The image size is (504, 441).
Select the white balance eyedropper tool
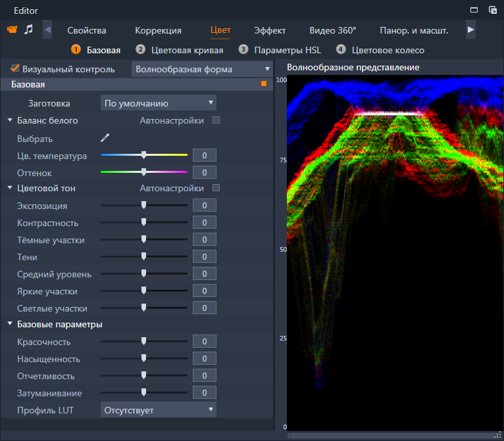pos(105,138)
